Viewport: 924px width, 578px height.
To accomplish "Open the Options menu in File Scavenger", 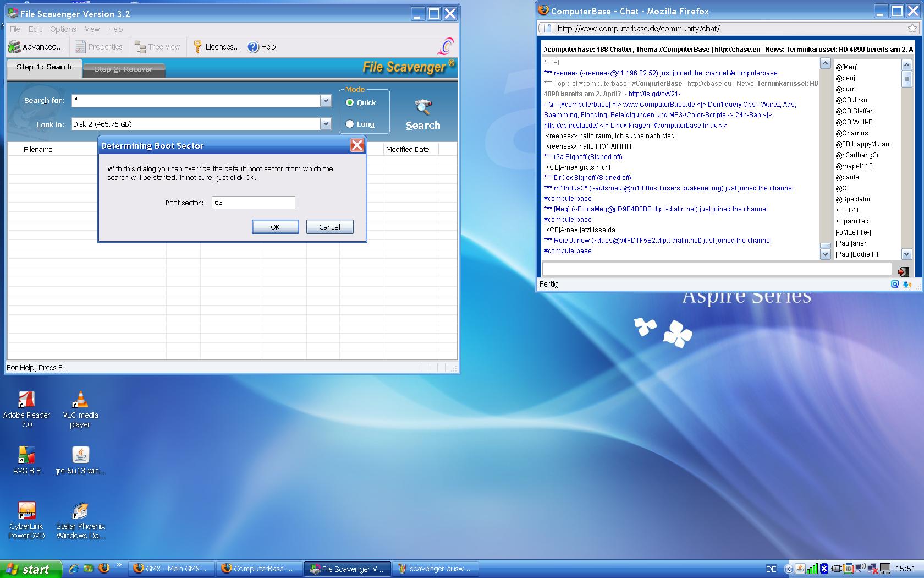I will coord(63,29).
